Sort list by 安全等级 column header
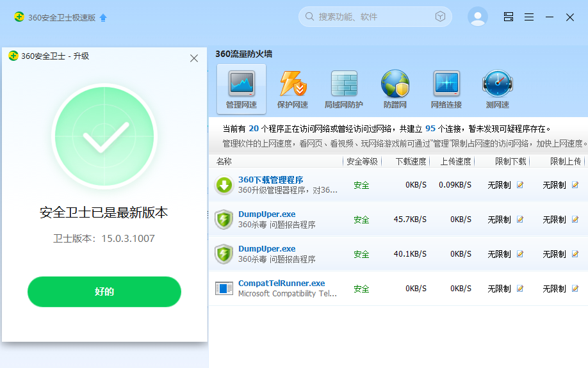The image size is (588, 368). (362, 161)
